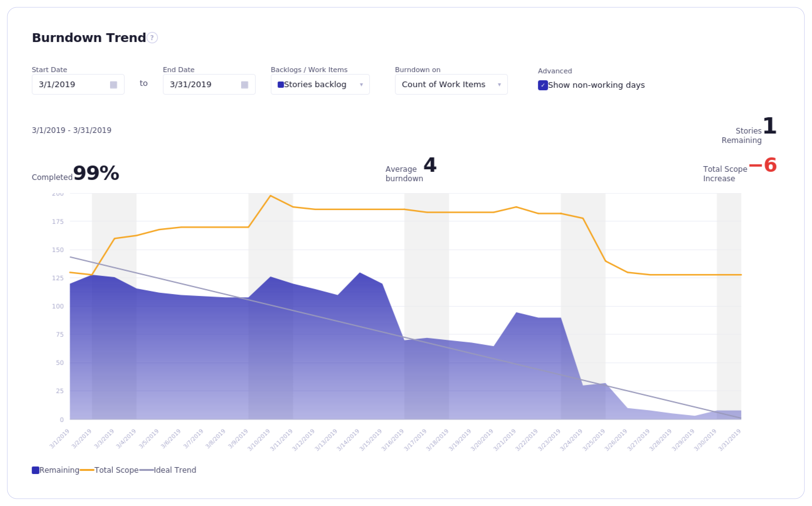This screenshot has width=812, height=506.
Task: Open the Burndown on combo box
Action: click(x=443, y=85)
